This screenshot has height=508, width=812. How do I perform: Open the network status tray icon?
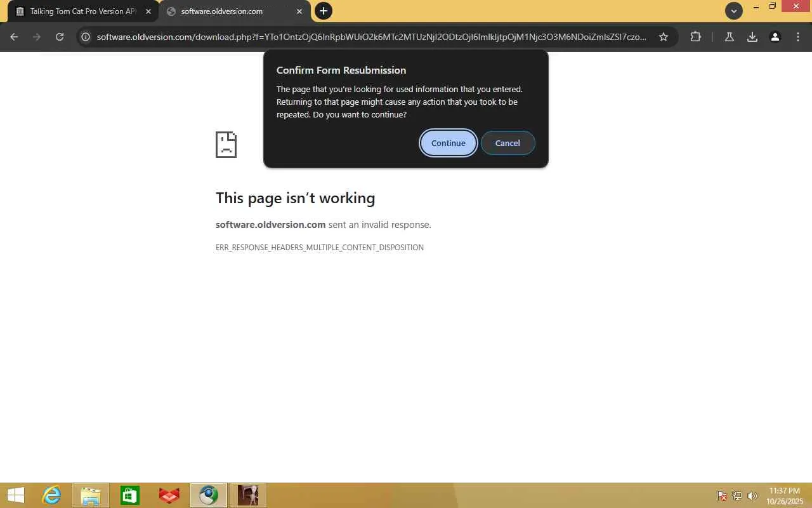(737, 496)
